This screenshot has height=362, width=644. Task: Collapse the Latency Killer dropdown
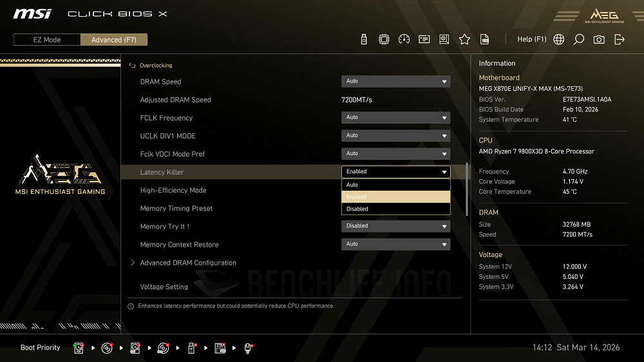click(395, 172)
